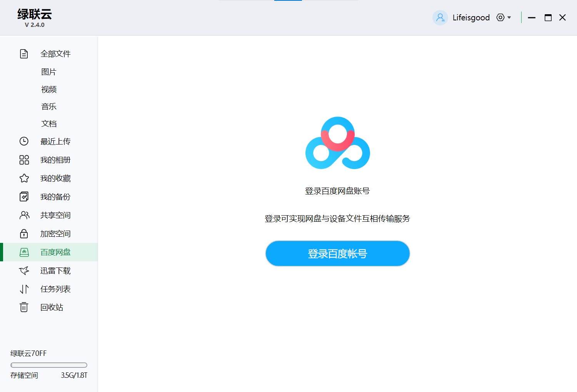Click the Recent Uploads clock icon
577x392 pixels.
24,141
